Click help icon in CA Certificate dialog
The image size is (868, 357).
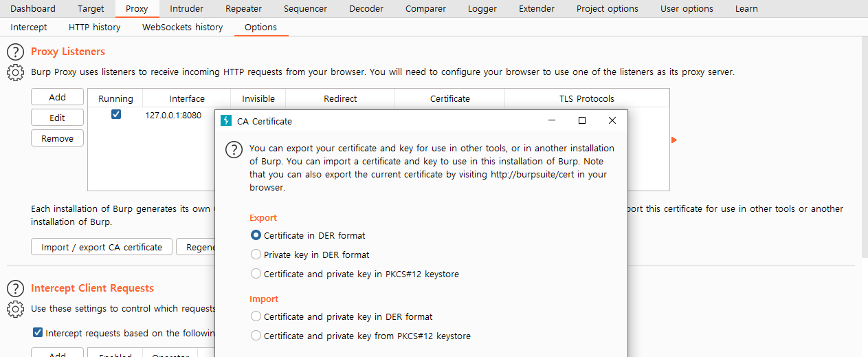tap(234, 149)
